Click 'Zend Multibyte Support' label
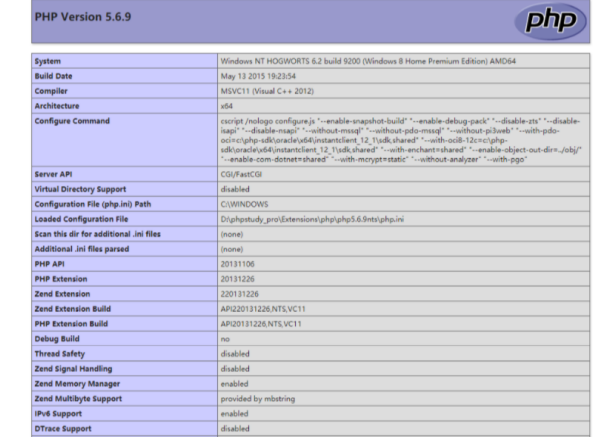Screen dimensions: 604x437 [x=78, y=399]
